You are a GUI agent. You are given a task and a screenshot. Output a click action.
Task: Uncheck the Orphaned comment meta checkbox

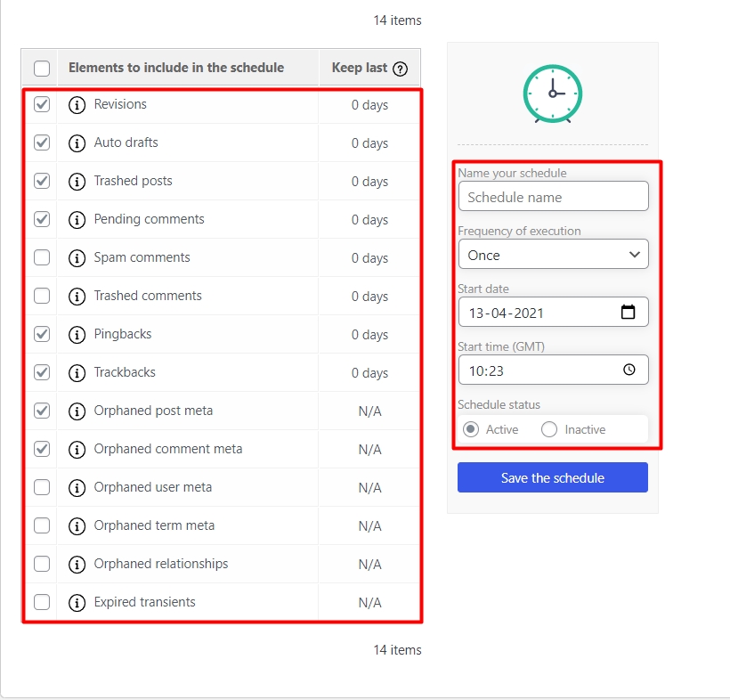[42, 449]
